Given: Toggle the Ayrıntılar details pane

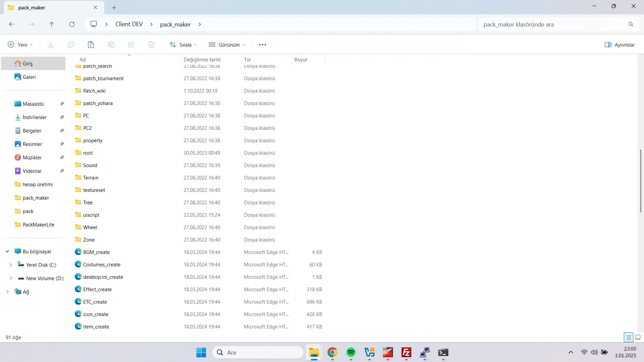Looking at the screenshot, I should (620, 45).
